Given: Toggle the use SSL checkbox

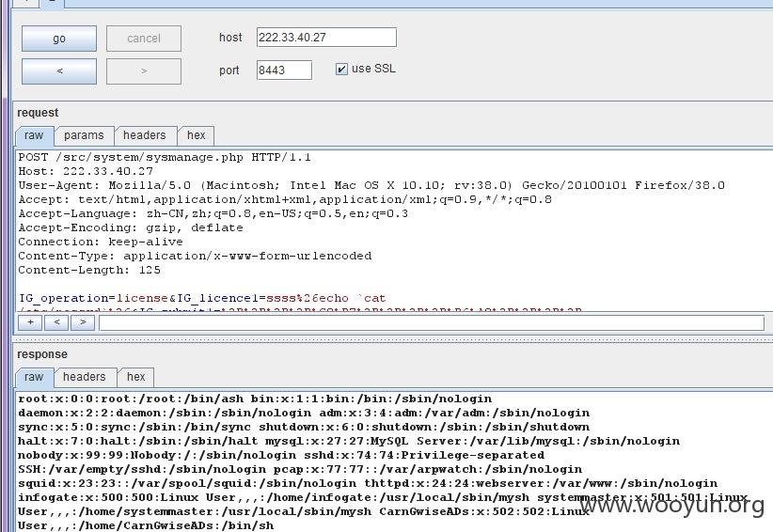Looking at the screenshot, I should click(x=341, y=69).
